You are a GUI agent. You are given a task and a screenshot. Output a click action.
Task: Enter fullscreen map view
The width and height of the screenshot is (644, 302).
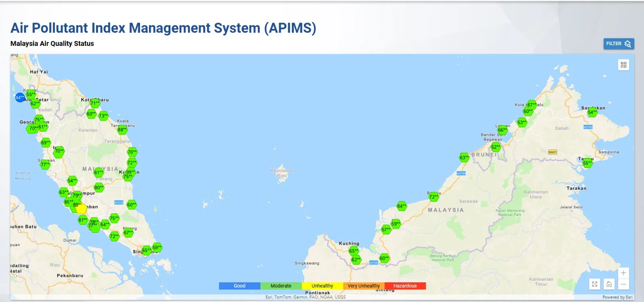[594, 284]
